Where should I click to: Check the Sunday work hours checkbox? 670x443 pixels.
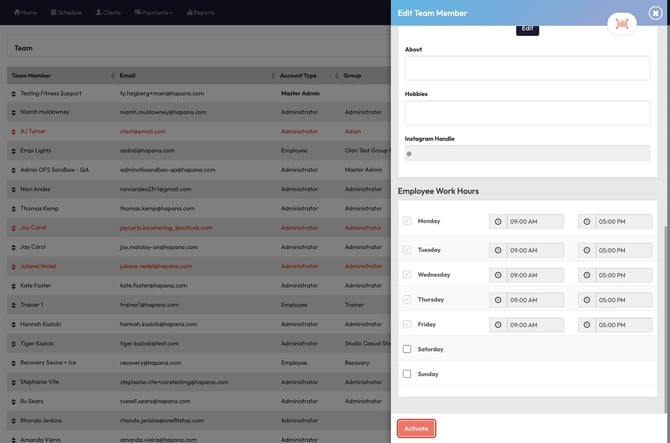point(407,374)
